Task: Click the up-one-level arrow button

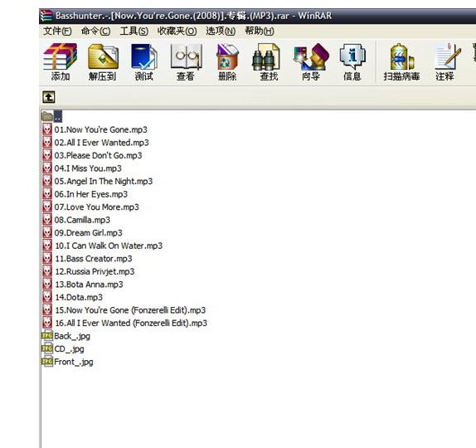Action: click(49, 97)
